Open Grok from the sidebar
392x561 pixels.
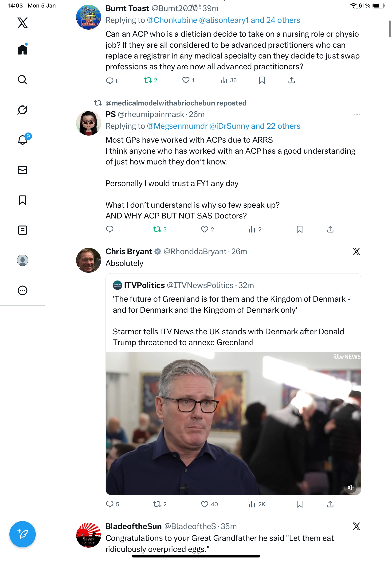click(22, 110)
